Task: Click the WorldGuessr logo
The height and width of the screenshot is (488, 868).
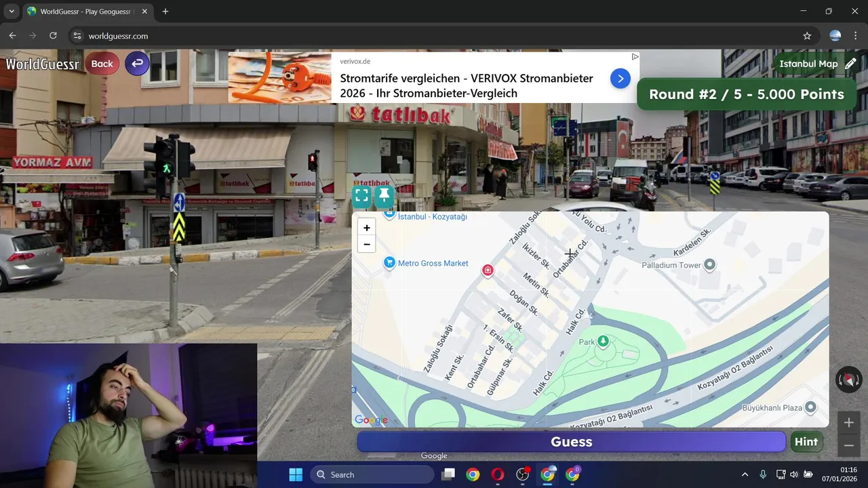Action: (42, 64)
